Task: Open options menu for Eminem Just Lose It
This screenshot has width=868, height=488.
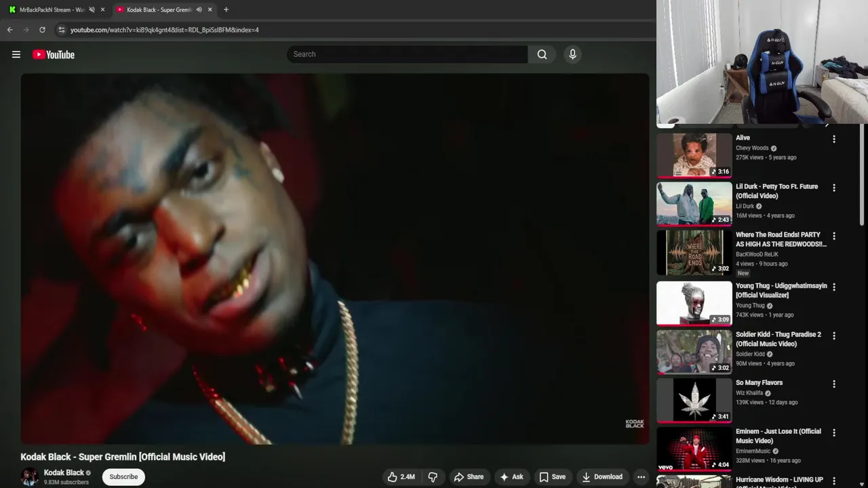Action: pyautogui.click(x=834, y=433)
